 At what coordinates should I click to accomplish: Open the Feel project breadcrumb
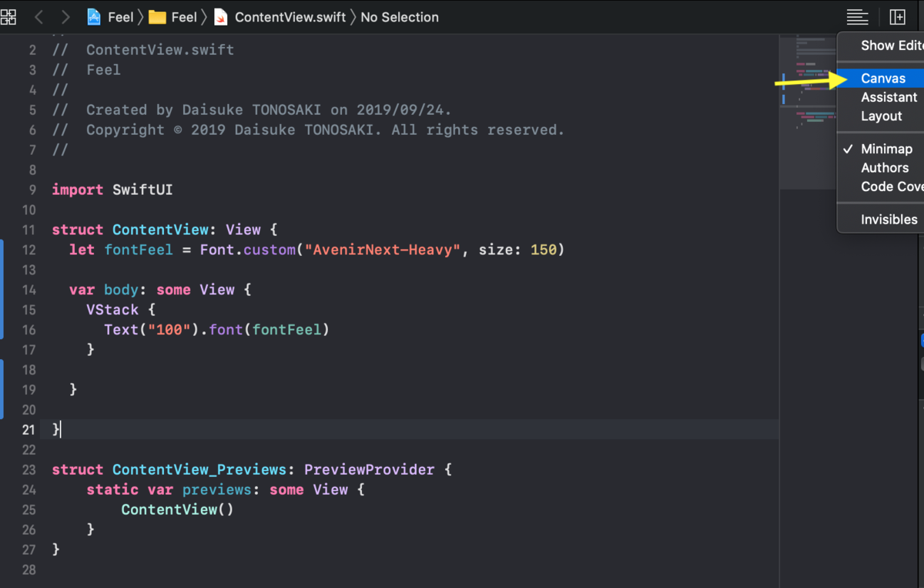(x=120, y=17)
